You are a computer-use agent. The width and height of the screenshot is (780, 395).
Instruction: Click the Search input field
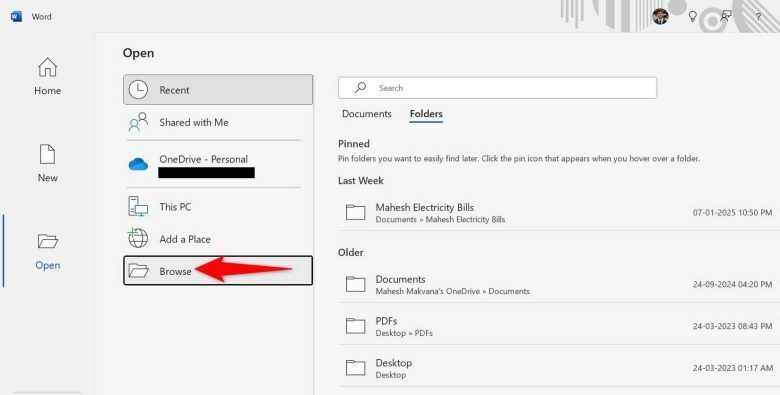click(x=497, y=88)
